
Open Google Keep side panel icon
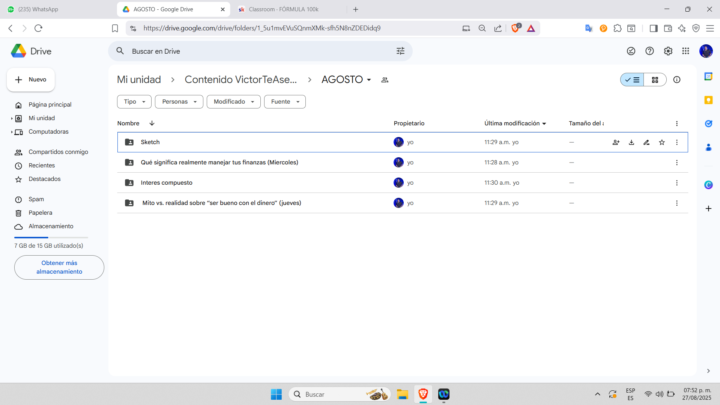click(709, 100)
